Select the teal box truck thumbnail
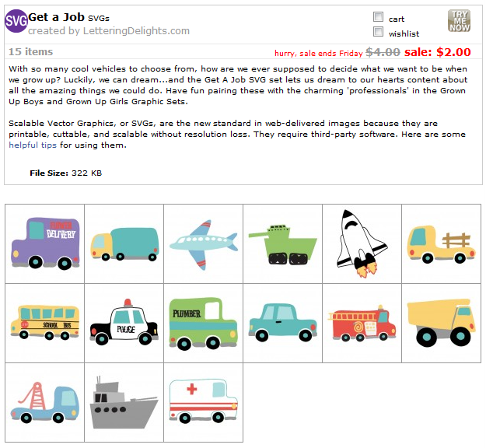This screenshot has height=448, width=486. 124,243
